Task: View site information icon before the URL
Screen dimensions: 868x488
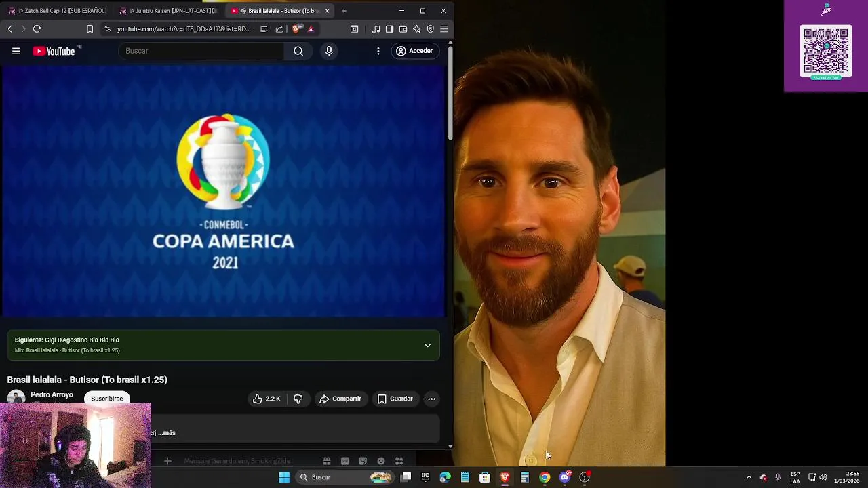Action: pos(107,29)
